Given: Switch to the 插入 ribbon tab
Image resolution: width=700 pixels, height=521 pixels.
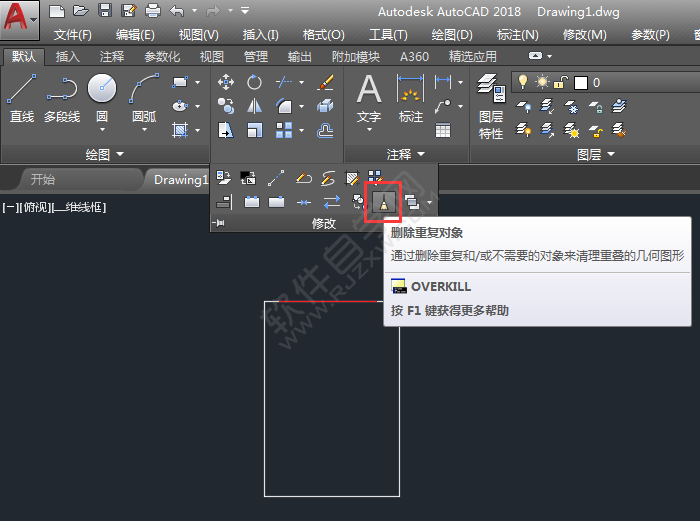Looking at the screenshot, I should (x=68, y=57).
